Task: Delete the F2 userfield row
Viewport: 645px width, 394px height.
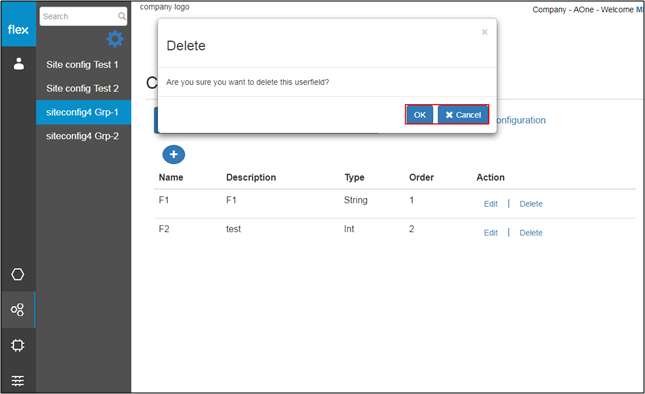Action: (x=531, y=233)
